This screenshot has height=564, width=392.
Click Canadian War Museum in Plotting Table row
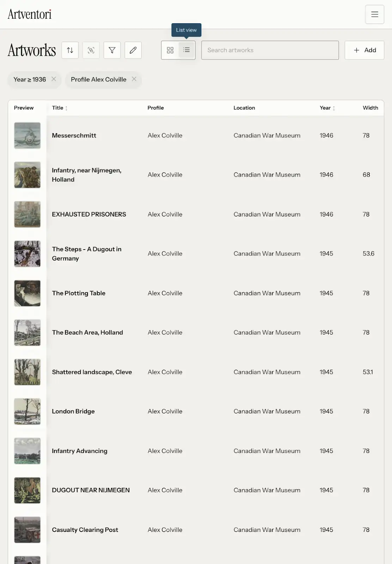(267, 293)
